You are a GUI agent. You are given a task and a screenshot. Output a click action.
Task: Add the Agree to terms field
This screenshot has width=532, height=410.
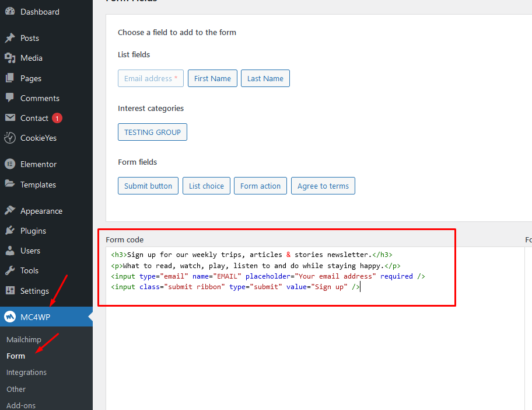[x=323, y=186]
